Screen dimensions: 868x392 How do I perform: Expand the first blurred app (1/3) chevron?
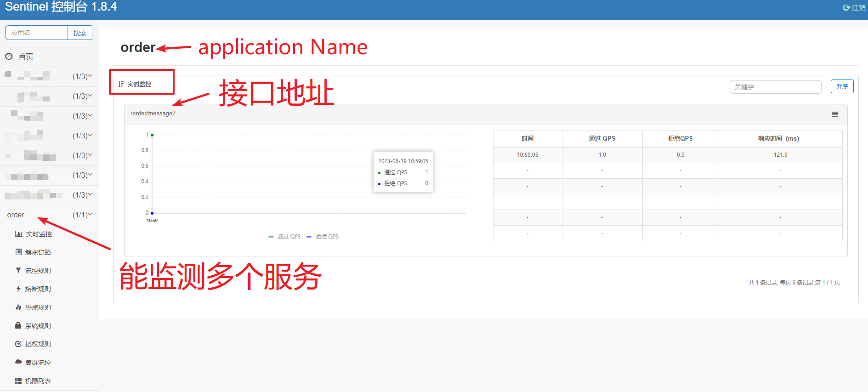tap(90, 76)
